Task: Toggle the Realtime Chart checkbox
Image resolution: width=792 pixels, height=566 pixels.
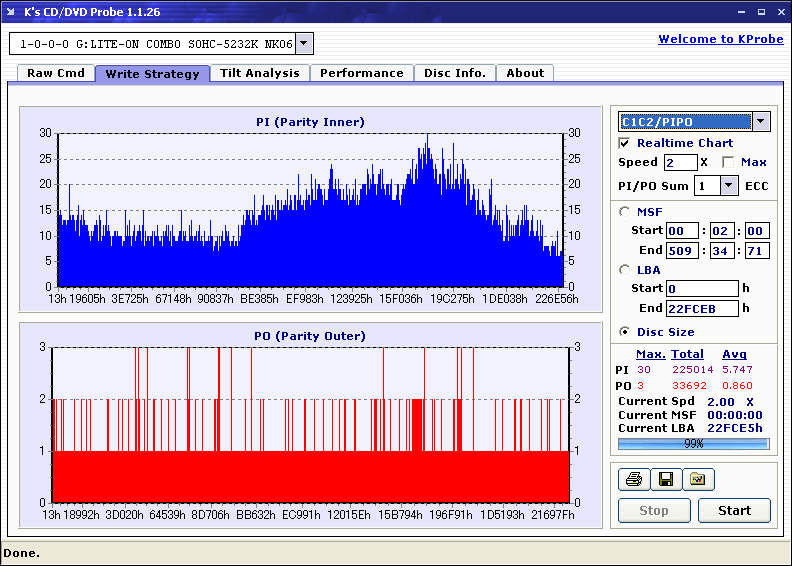Action: pos(625,144)
